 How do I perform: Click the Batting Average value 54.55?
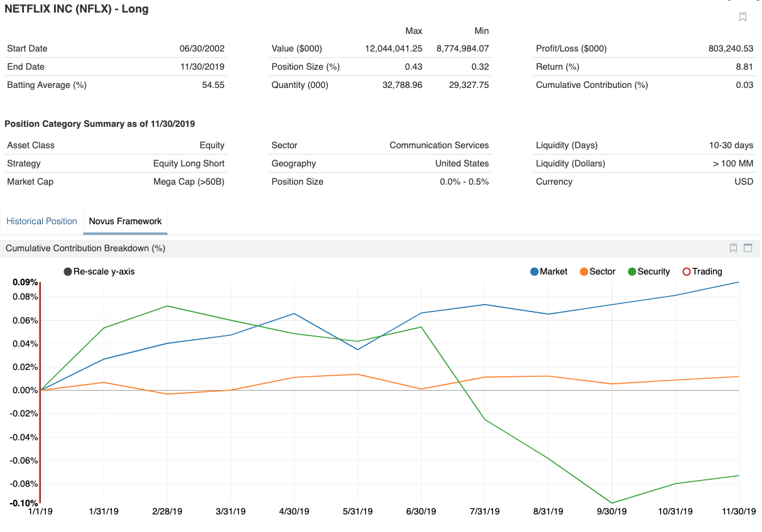pyautogui.click(x=213, y=85)
